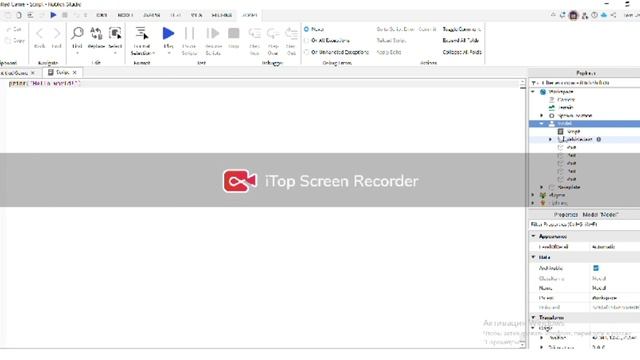
Task: Click the print Hello world code line
Action: pos(44,83)
